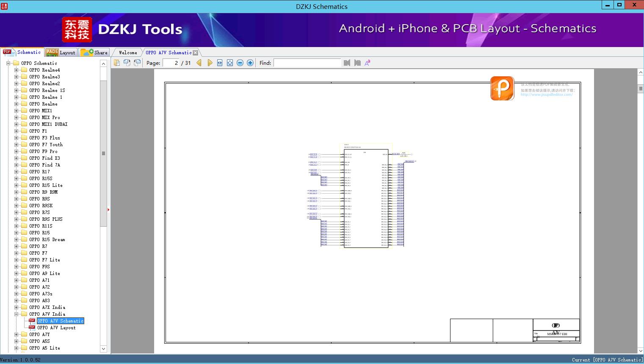Click the DZKJ logo in the banner
644x364 pixels.
coord(77,30)
